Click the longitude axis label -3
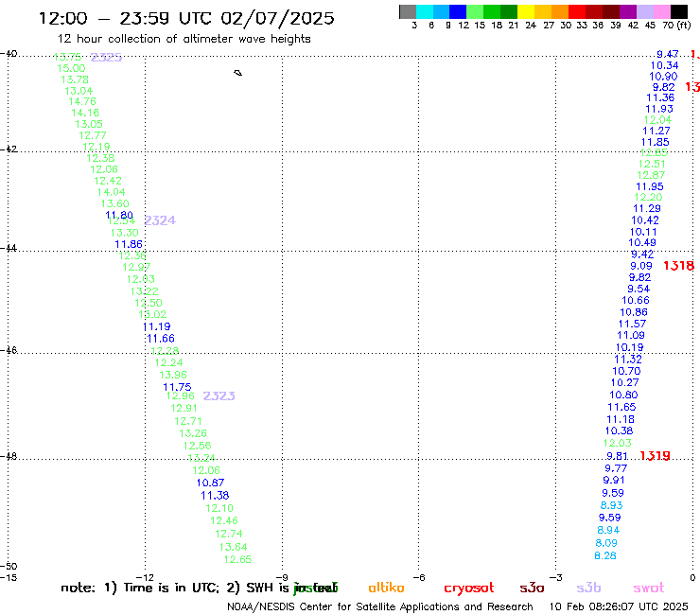 click(556, 577)
